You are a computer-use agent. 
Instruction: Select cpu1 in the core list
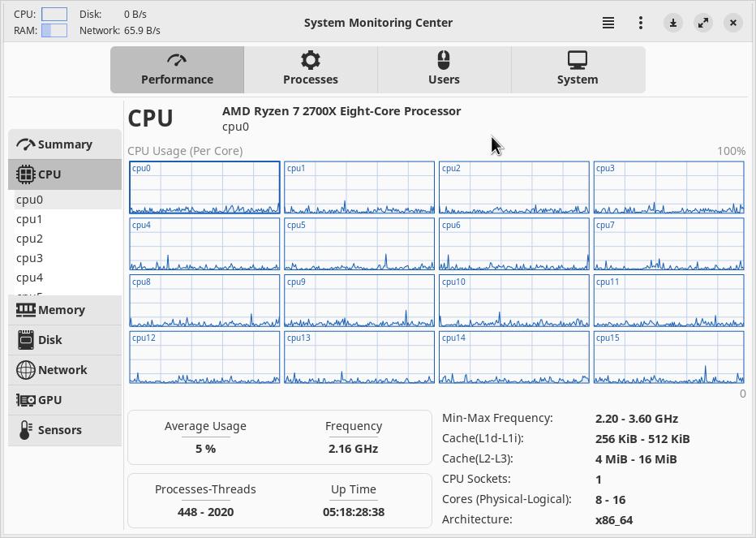(30, 219)
